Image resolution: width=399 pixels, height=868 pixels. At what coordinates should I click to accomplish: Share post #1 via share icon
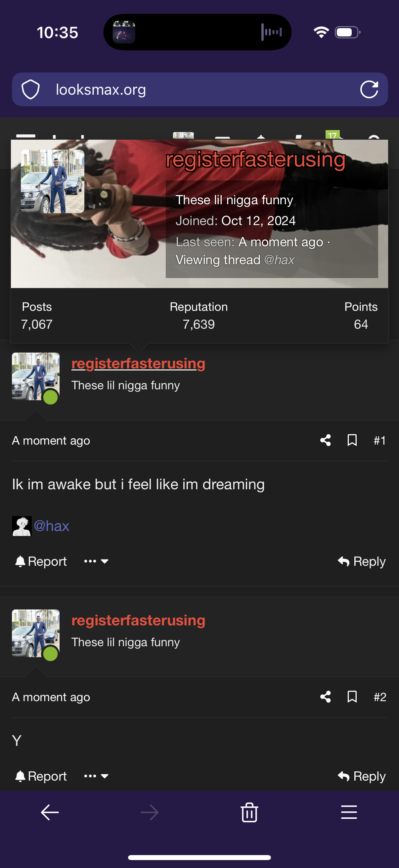[325, 440]
